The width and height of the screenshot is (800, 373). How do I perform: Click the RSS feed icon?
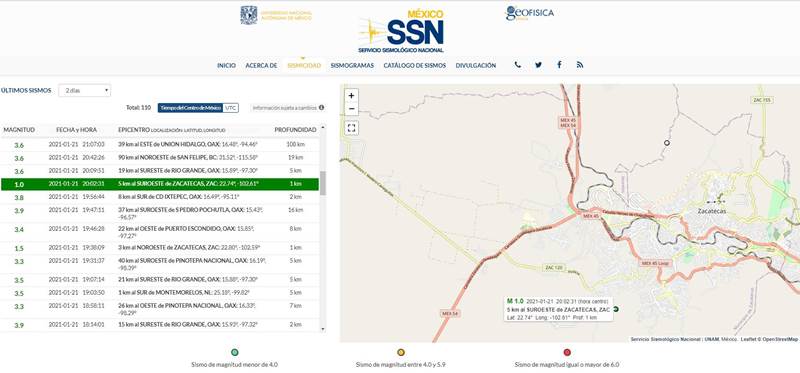580,65
